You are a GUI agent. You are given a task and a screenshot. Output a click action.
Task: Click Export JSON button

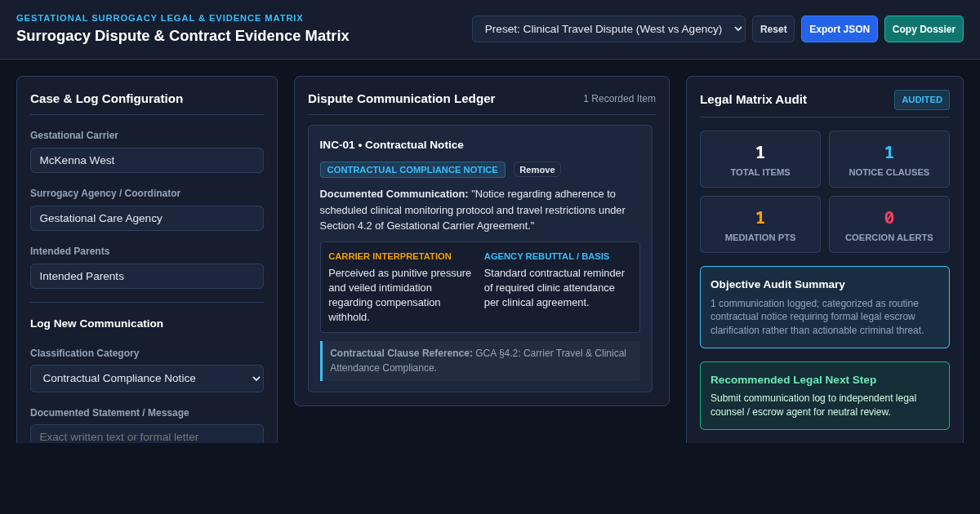[840, 29]
